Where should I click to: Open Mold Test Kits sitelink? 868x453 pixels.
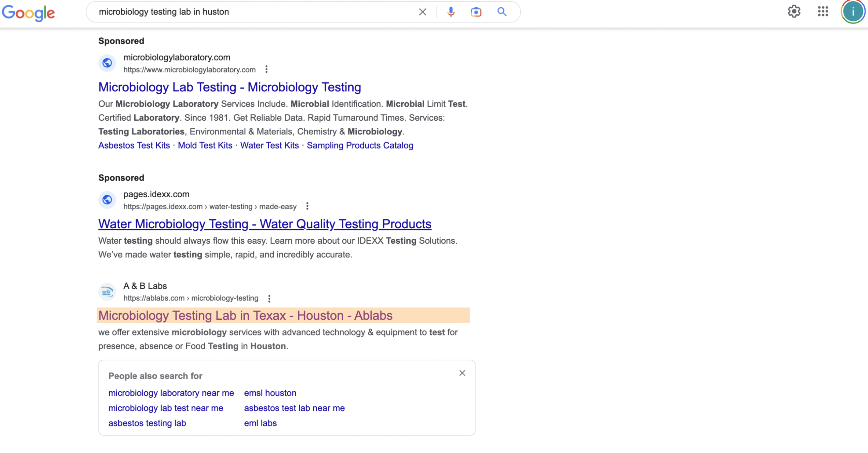[205, 145]
